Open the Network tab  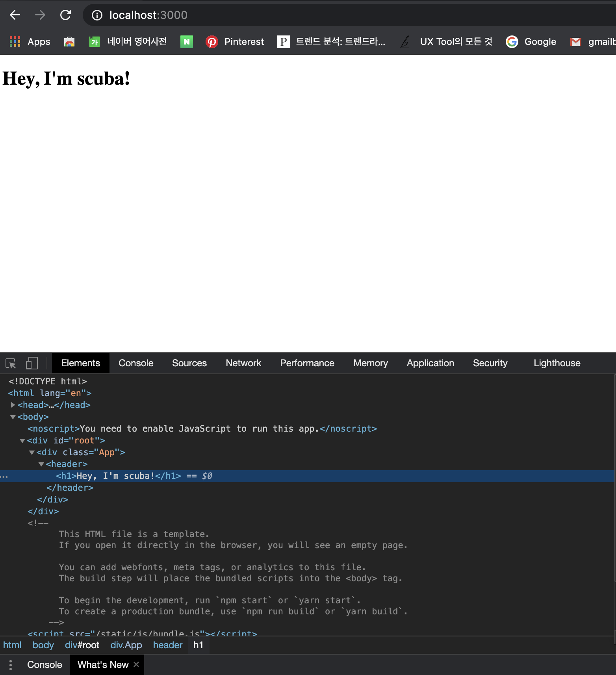[x=243, y=363]
